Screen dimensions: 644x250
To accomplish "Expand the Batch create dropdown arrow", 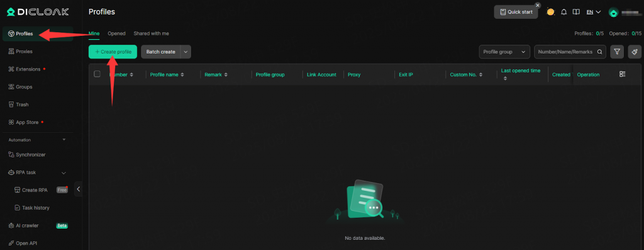I will click(186, 52).
